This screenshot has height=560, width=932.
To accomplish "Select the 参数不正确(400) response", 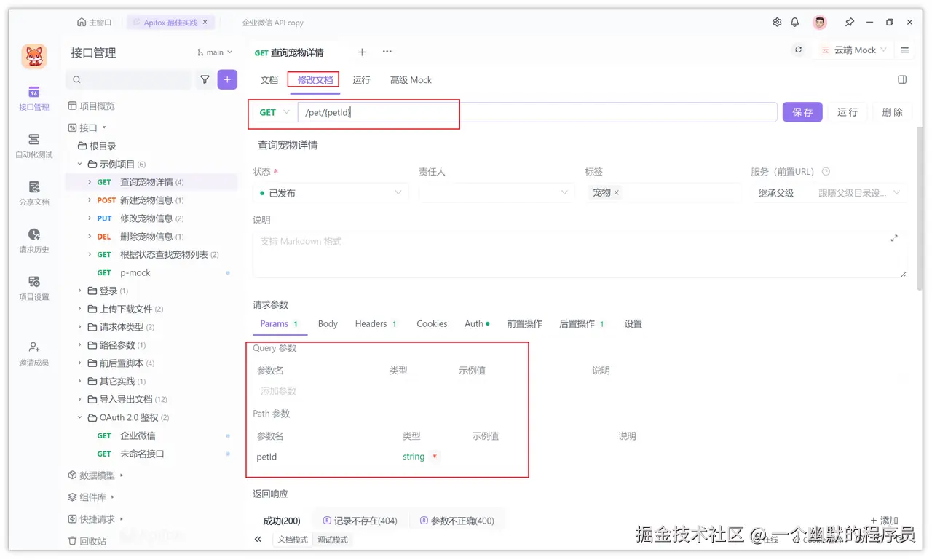I will click(457, 521).
